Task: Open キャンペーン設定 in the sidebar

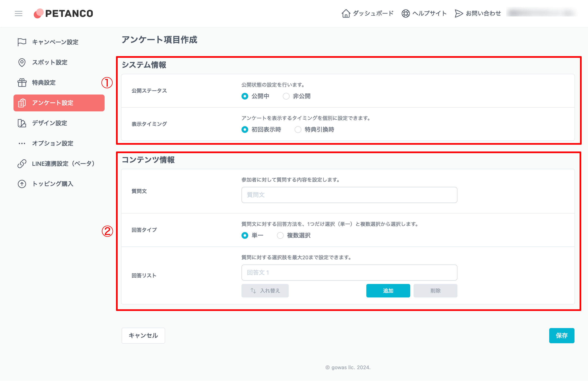Action: tap(59, 42)
